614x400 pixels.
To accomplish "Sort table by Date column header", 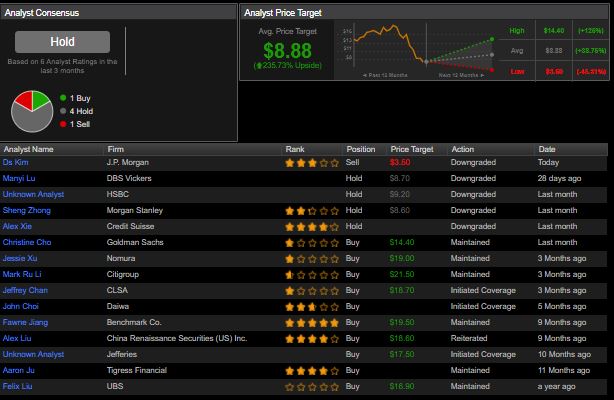I will [547, 149].
